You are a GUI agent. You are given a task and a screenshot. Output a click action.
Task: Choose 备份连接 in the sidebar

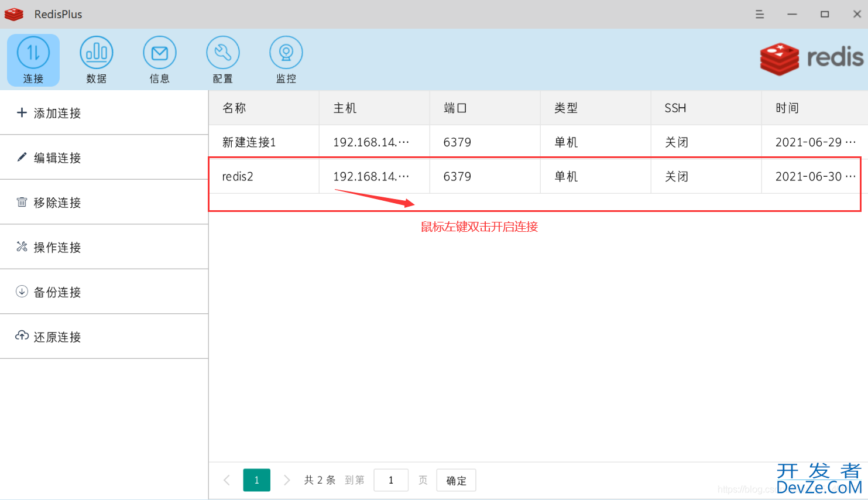coord(104,292)
